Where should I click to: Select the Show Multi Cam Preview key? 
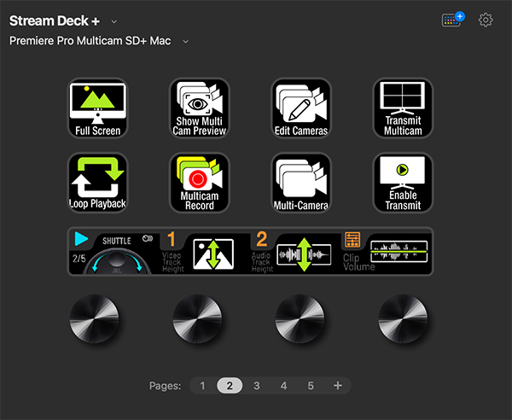click(200, 108)
